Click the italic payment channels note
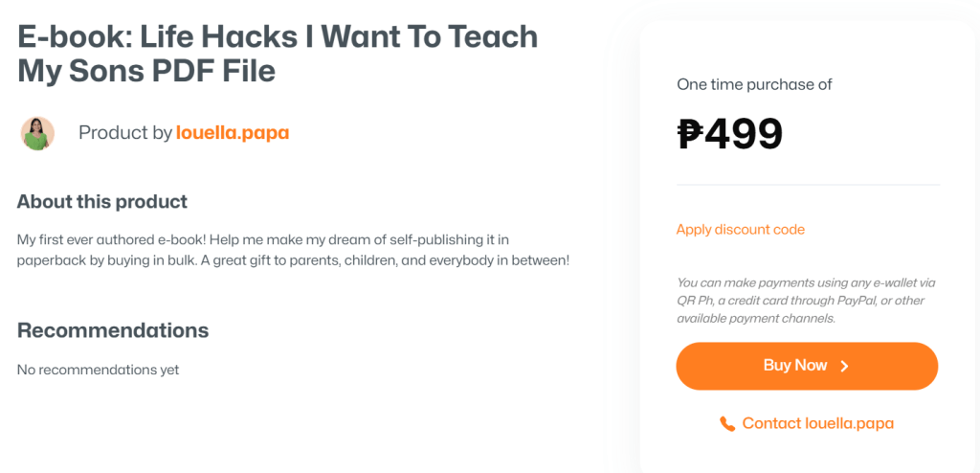The height and width of the screenshot is (473, 980). 806,300
